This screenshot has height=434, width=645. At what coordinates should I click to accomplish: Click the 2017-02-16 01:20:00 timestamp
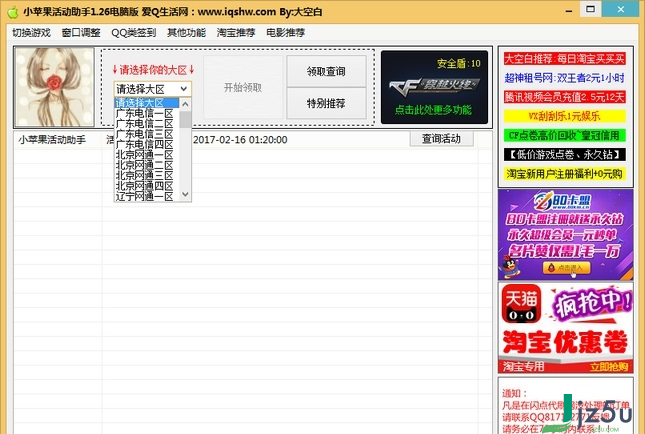tap(240, 140)
